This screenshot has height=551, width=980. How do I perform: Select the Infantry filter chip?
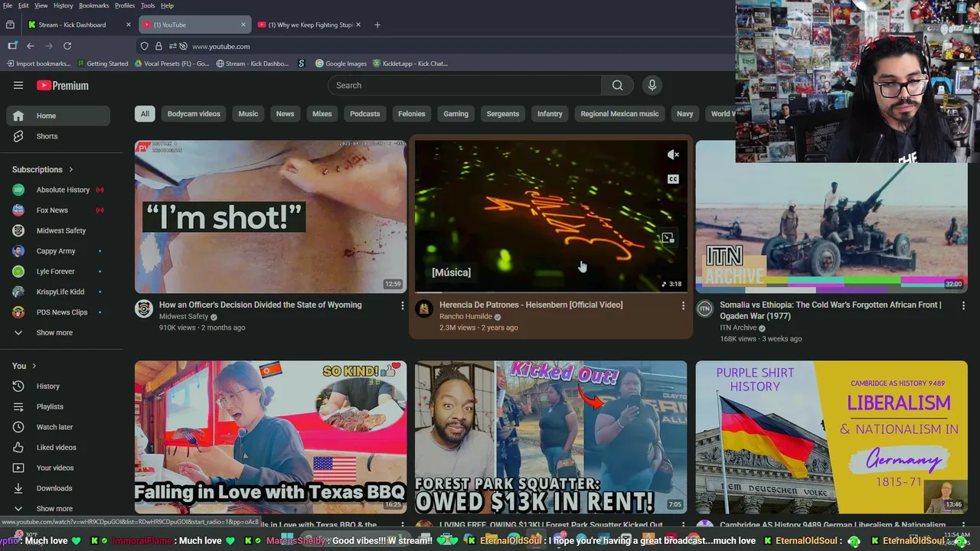click(x=550, y=114)
